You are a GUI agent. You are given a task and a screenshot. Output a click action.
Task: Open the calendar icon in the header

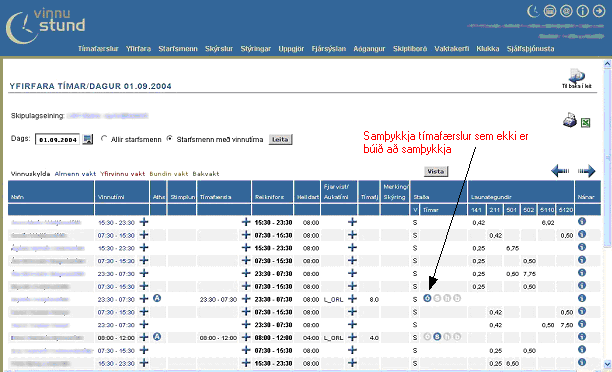[x=550, y=11]
